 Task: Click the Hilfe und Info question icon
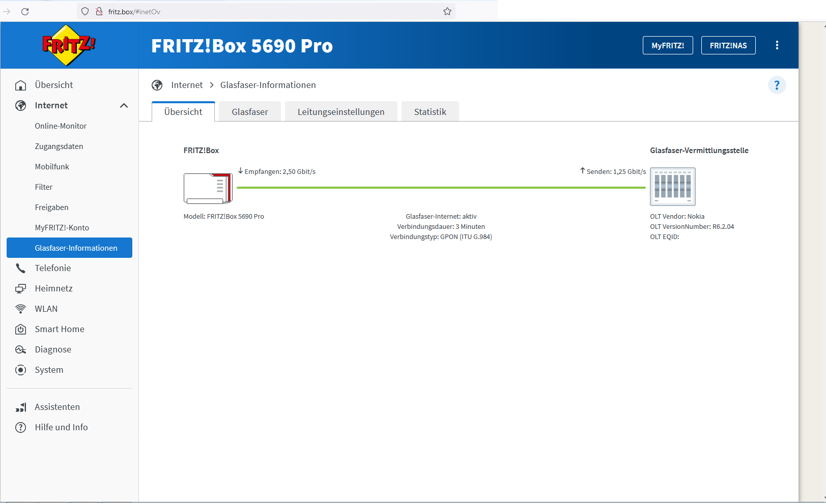coord(20,427)
